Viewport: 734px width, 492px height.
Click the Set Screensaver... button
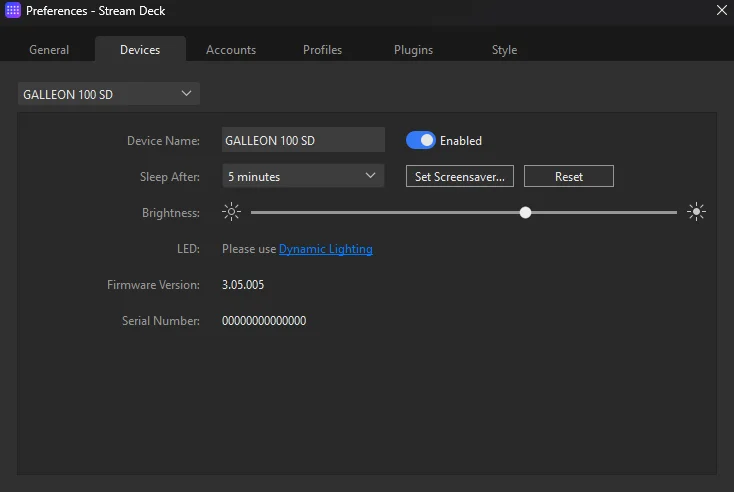point(460,176)
